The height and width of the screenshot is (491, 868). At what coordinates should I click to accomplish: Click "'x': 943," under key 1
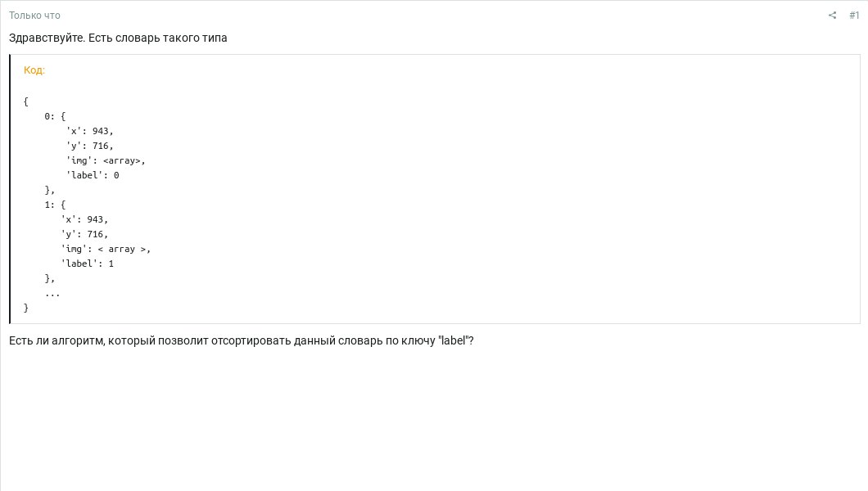[x=84, y=219]
